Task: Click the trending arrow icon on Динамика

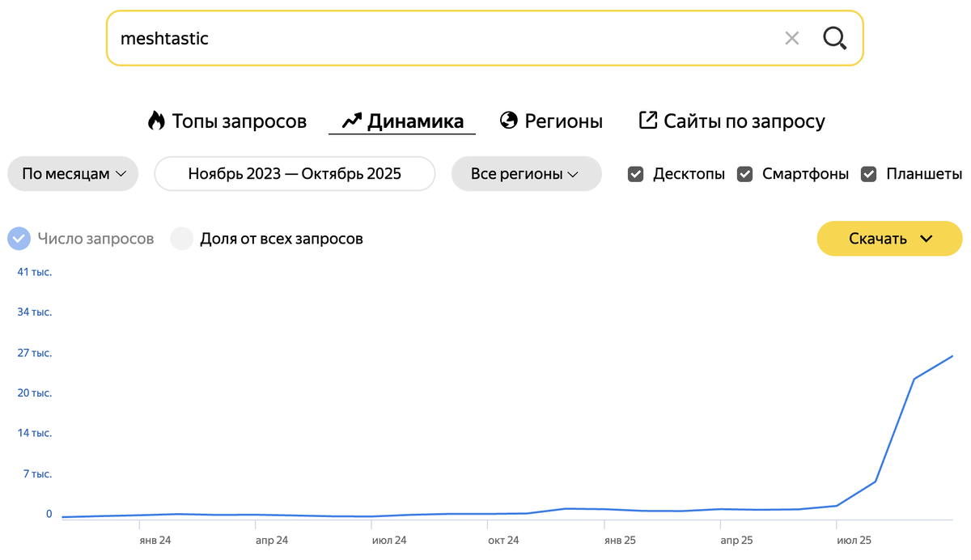Action: point(350,120)
